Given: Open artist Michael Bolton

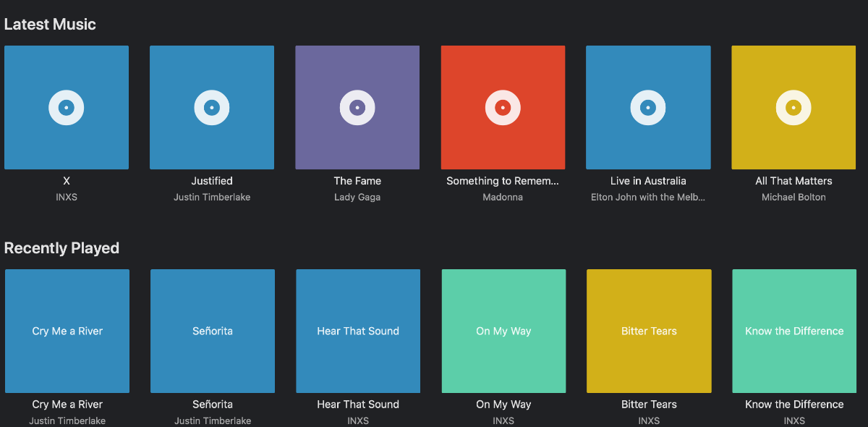Looking at the screenshot, I should (x=793, y=197).
